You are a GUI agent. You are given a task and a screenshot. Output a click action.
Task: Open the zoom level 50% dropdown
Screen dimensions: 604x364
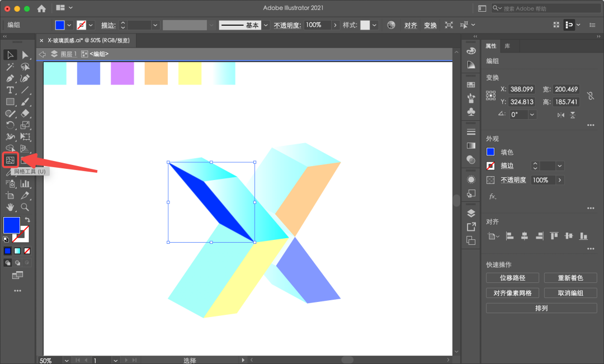coord(66,361)
